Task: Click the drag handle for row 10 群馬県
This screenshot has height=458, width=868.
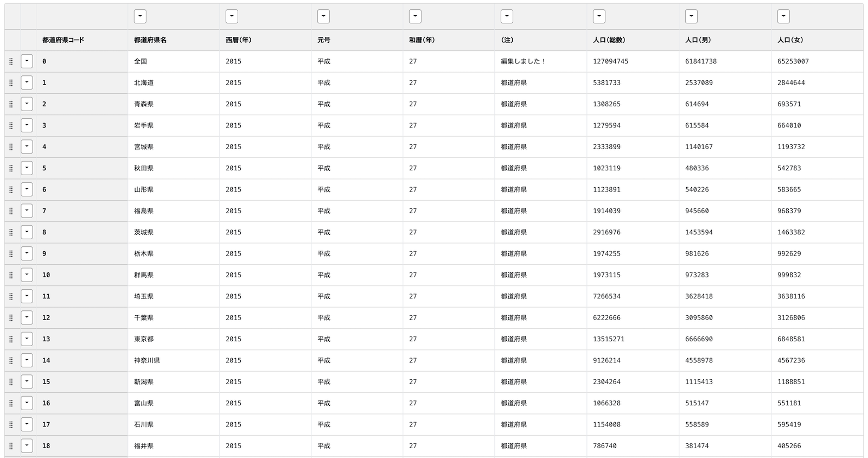Action: (11, 275)
